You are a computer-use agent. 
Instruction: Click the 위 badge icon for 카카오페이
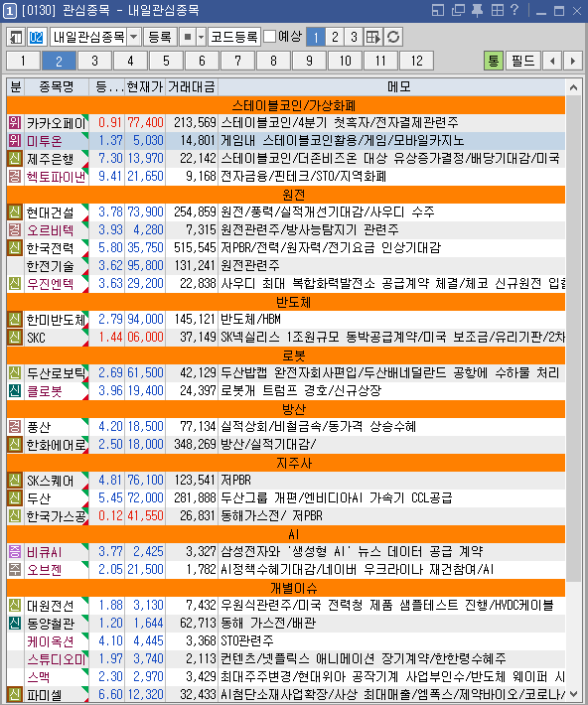pos(15,122)
